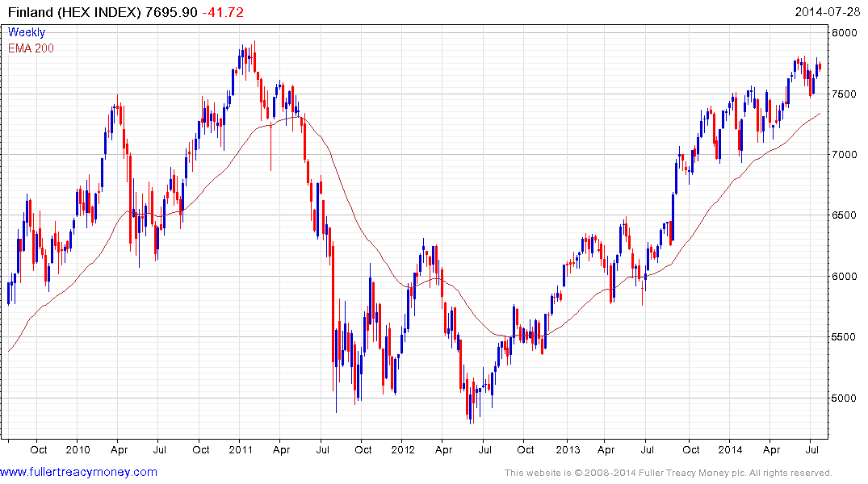Select the Fuller Treacy Money copyright notice
The image size is (868, 484).
click(669, 473)
